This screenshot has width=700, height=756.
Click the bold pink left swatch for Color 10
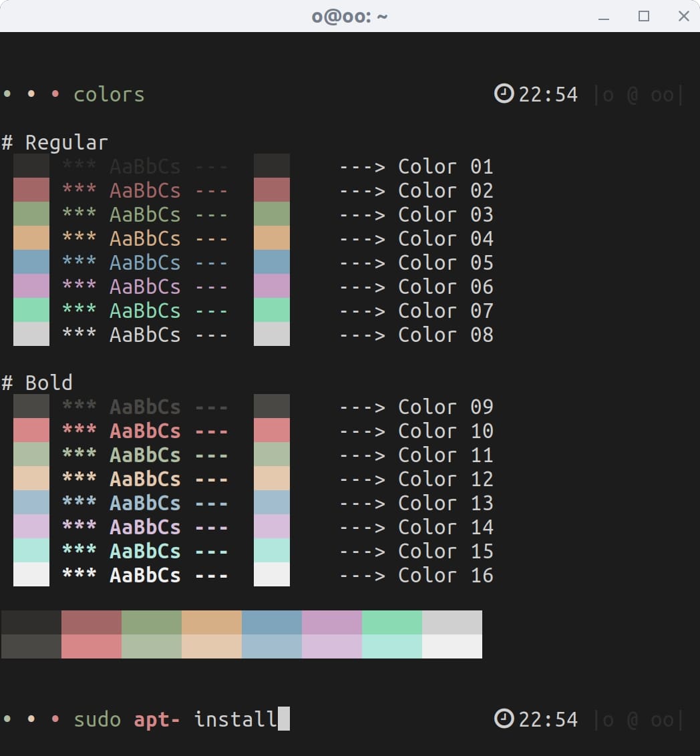click(31, 430)
